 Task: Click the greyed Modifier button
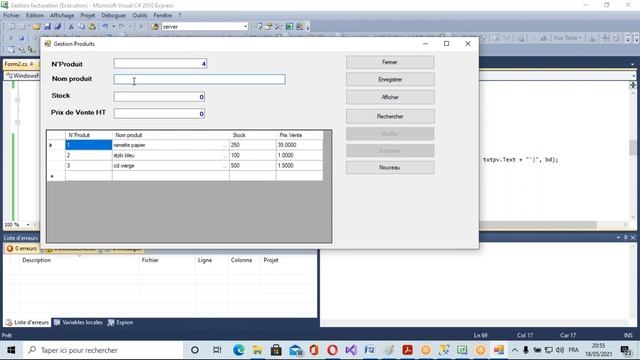pyautogui.click(x=390, y=133)
